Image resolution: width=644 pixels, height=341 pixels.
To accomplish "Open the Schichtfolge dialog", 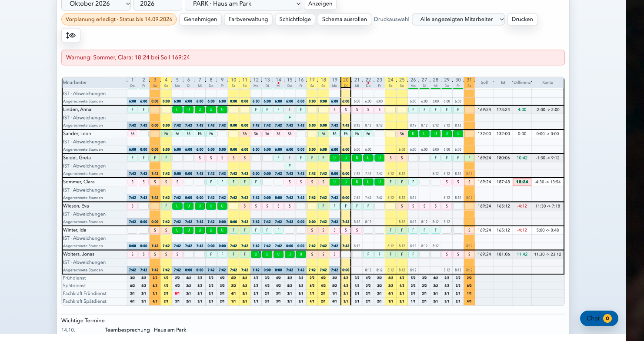I will click(295, 19).
